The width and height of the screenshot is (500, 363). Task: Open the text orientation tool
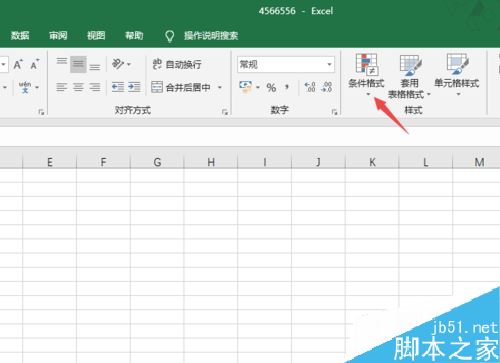(118, 64)
